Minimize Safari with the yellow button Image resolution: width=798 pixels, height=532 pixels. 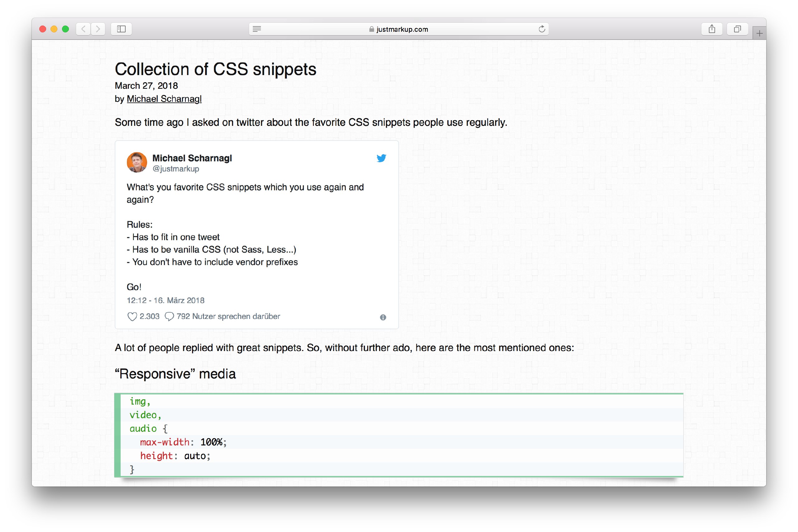[x=54, y=29]
